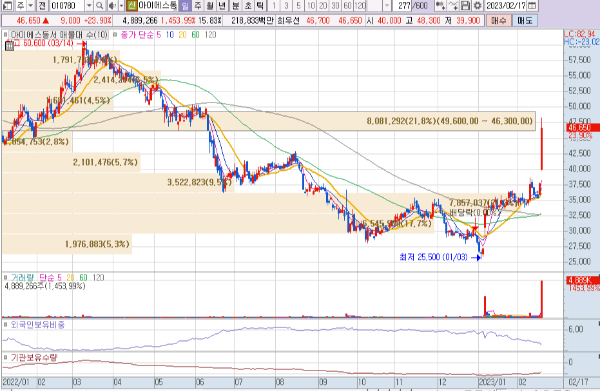
Task: Open the calendar date picker icon
Action: click(532, 5)
